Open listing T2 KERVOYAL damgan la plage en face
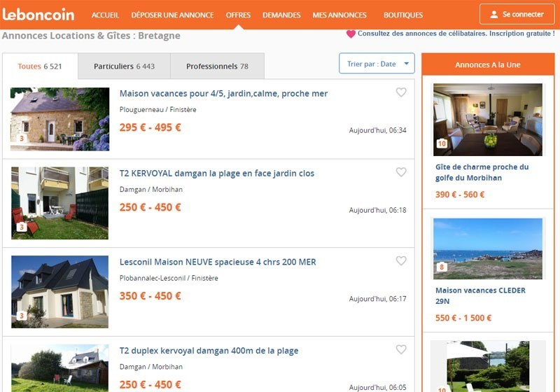The image size is (560, 392). point(217,173)
